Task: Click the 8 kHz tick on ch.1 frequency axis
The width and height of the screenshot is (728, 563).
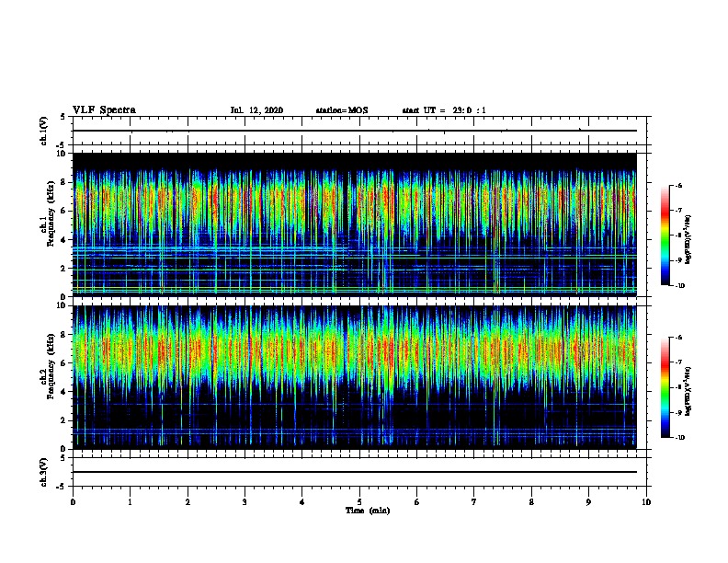Action: 64,182
